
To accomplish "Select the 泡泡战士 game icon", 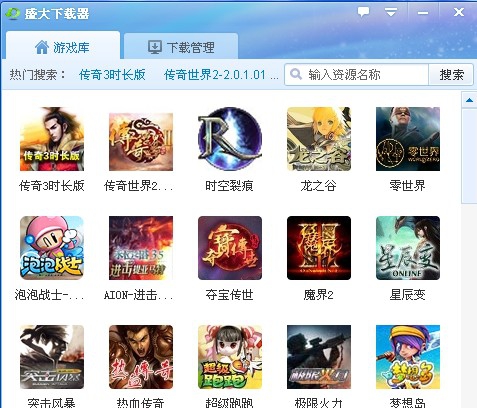I will click(52, 248).
